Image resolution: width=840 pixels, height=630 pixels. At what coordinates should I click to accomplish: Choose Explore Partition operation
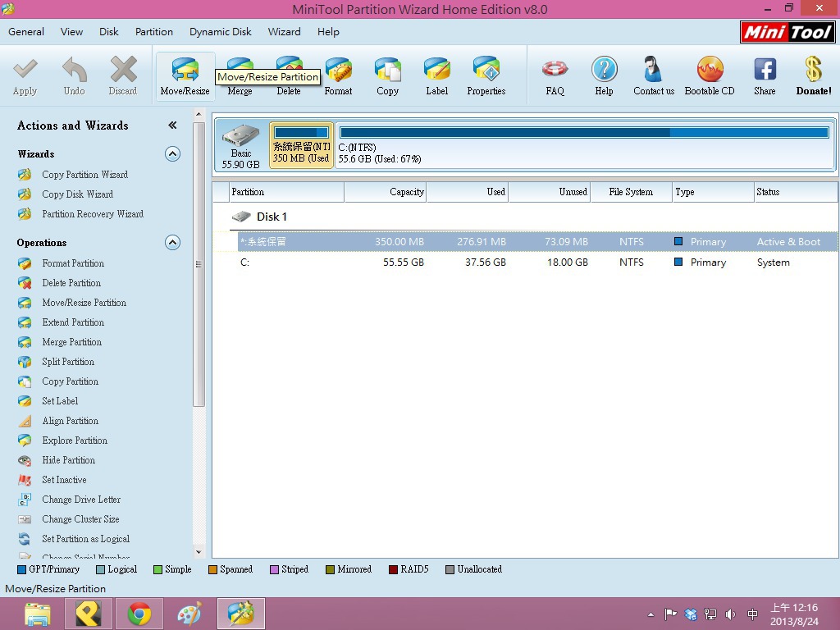pos(75,441)
